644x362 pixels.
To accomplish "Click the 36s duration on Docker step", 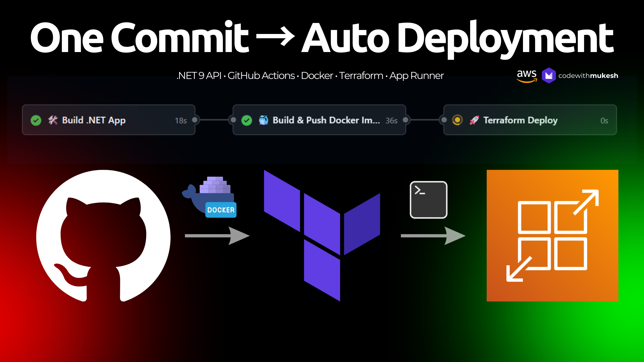I will tap(391, 121).
